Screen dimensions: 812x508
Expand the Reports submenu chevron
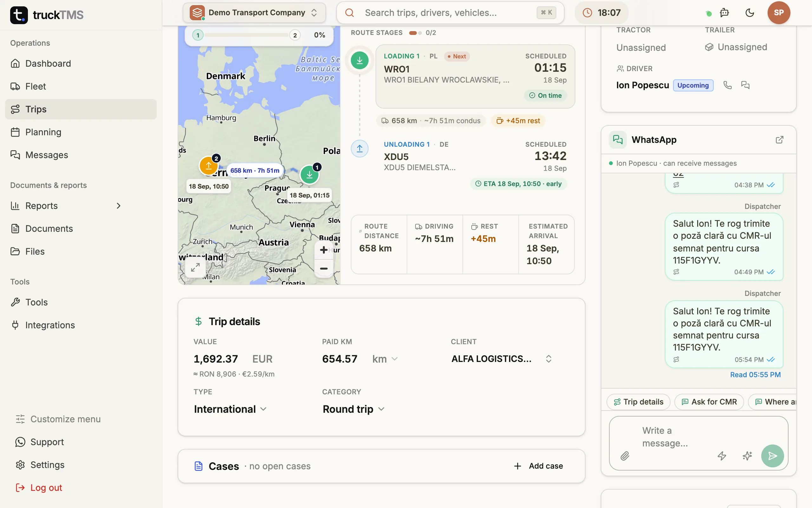click(118, 206)
